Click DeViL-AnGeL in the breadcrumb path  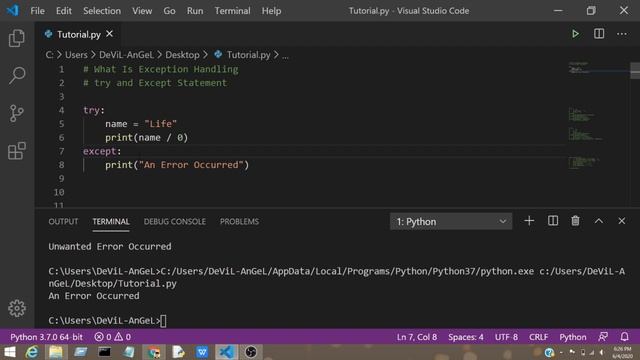coord(126,55)
